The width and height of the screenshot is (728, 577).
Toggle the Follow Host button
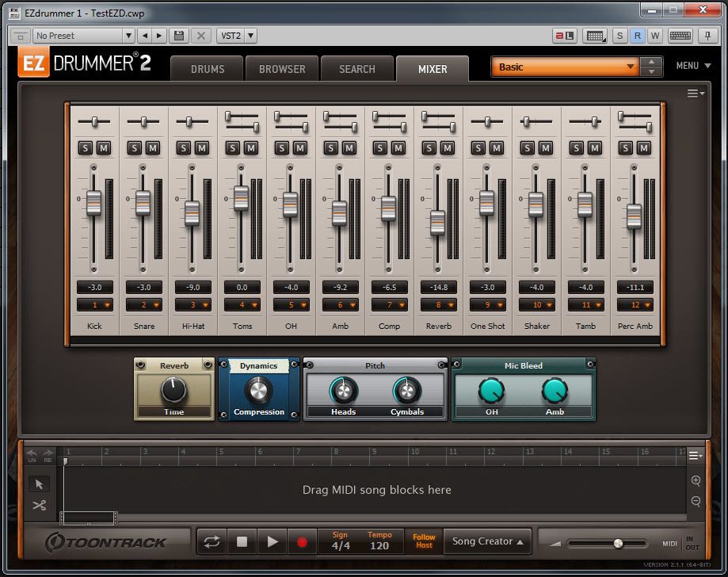[424, 542]
